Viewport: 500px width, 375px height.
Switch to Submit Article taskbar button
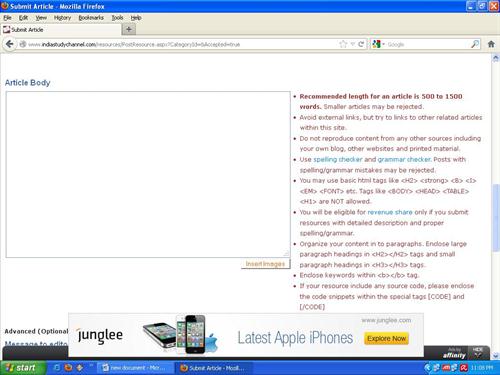[x=213, y=368]
